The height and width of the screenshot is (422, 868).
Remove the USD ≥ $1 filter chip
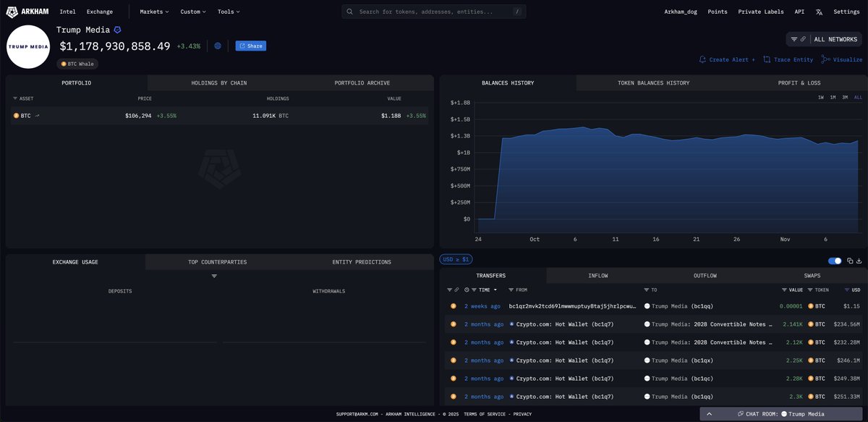(456, 259)
